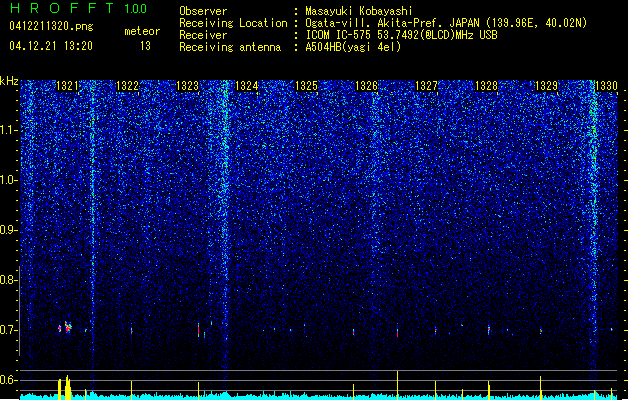Click the 1323 time marker
This screenshot has height=400, width=629.
[187, 86]
